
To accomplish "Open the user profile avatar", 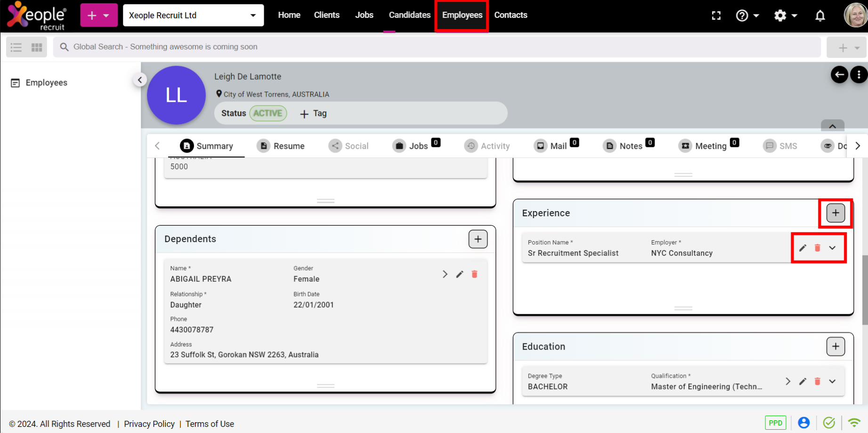I will pos(855,16).
